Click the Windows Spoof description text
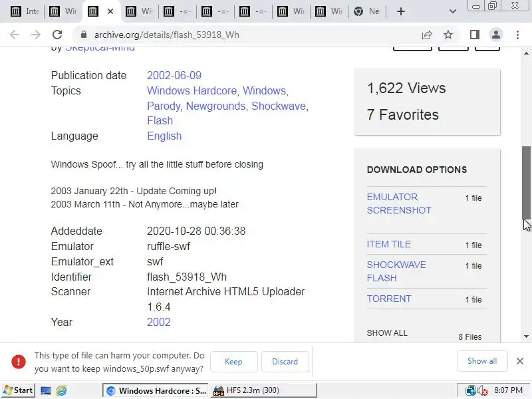This screenshot has width=532, height=399. pyautogui.click(x=157, y=164)
